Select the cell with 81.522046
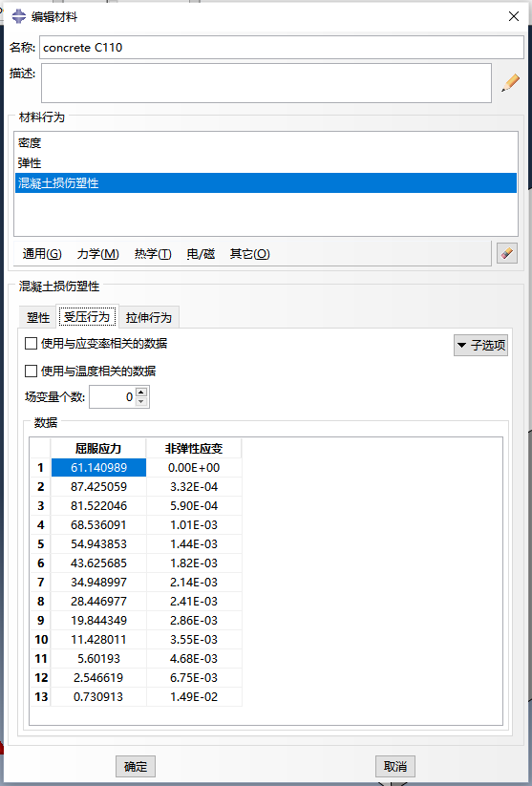 click(x=98, y=506)
